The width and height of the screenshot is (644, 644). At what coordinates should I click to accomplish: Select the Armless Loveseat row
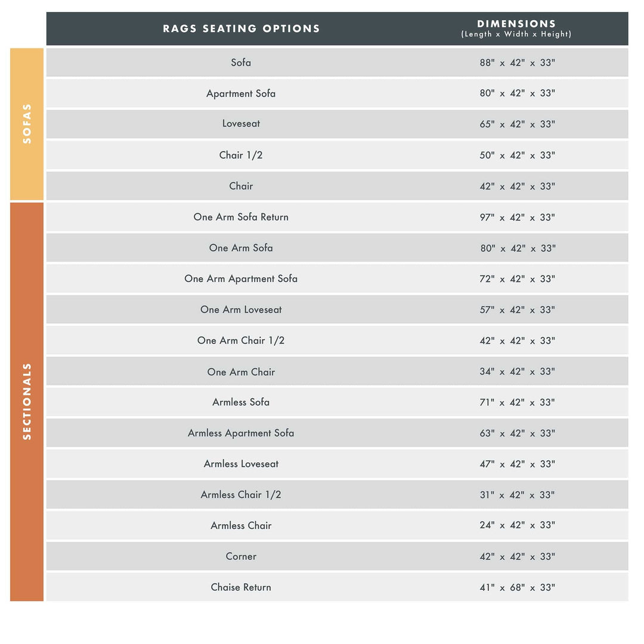point(241,464)
